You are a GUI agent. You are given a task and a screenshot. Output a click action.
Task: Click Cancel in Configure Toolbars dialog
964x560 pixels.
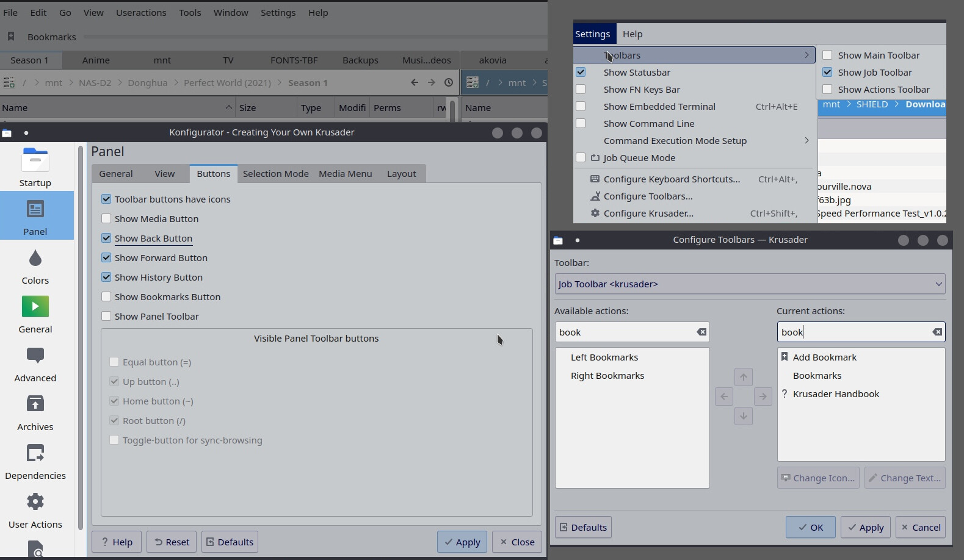pos(920,527)
